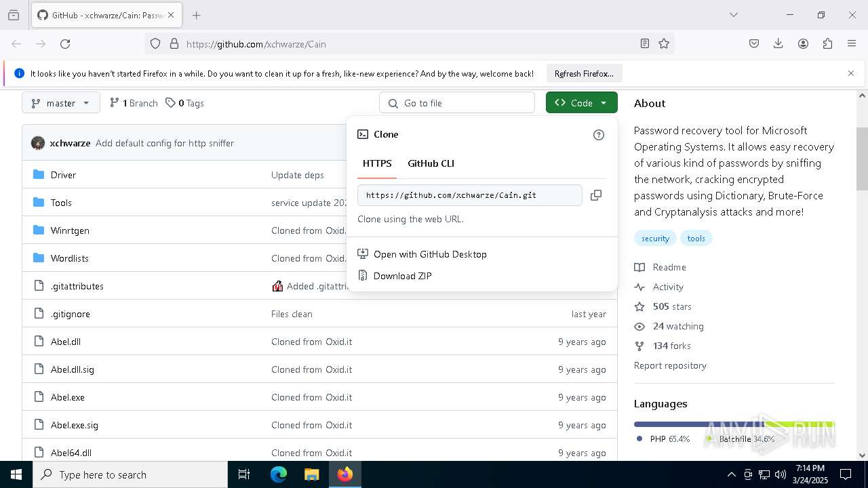868x488 pixels.
Task: Dismiss the Firefox refresh notification bar
Action: (850, 73)
